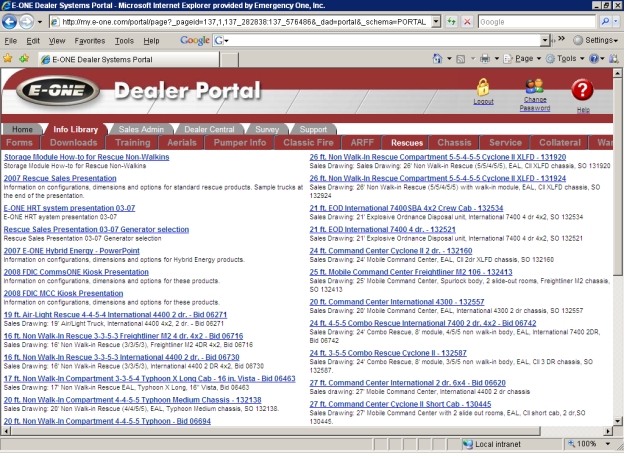The height and width of the screenshot is (453, 624).
Task: Open the Print options dropdown arrow
Action: pyautogui.click(x=497, y=59)
